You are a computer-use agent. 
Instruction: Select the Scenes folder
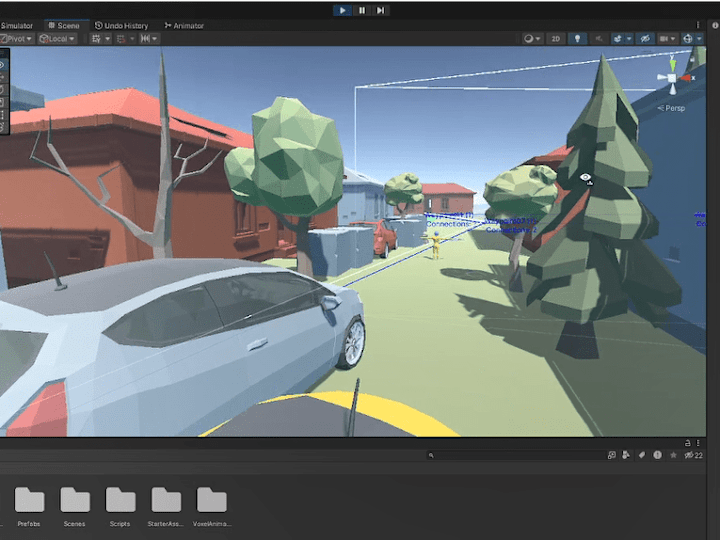(74, 506)
